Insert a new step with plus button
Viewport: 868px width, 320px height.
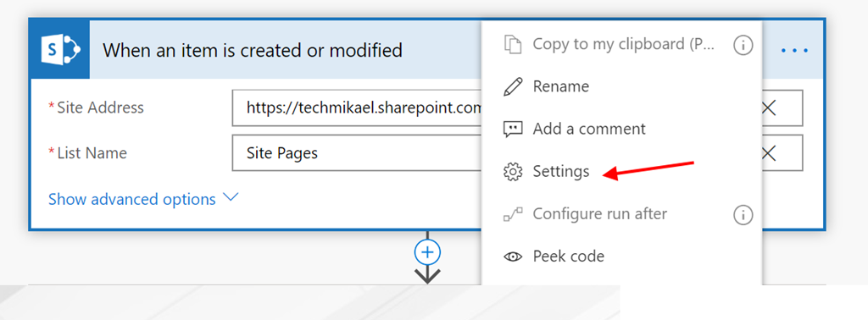[427, 252]
